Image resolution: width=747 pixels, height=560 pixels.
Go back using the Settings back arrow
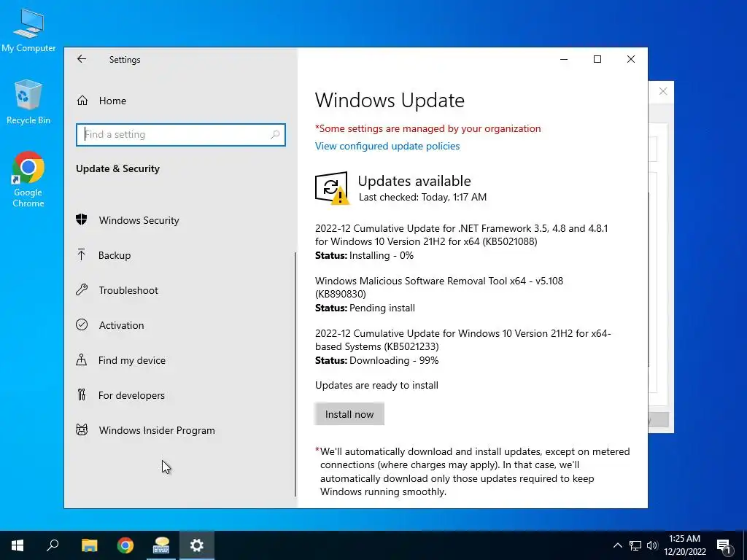pyautogui.click(x=82, y=58)
